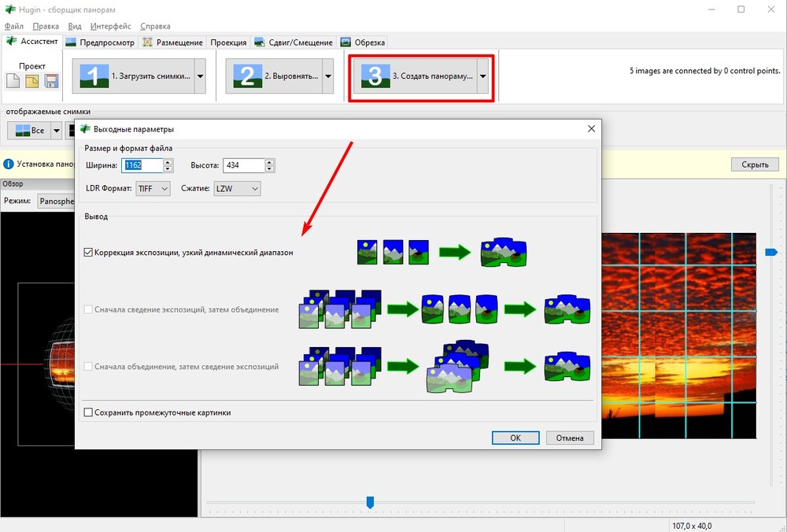Click the blue info icon in notification bar
This screenshot has width=787, height=532.
9,164
